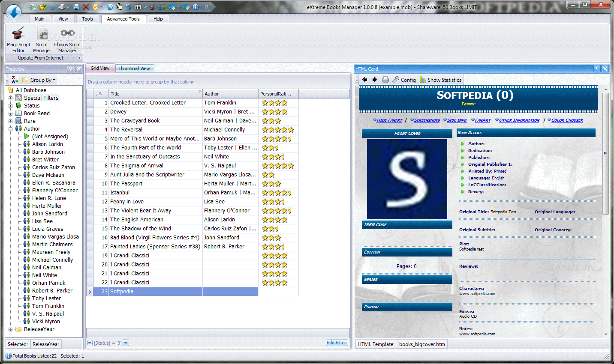Open the quick access toolbar customize dropdown
Screen dimensions: 614x364
coord(206,7)
